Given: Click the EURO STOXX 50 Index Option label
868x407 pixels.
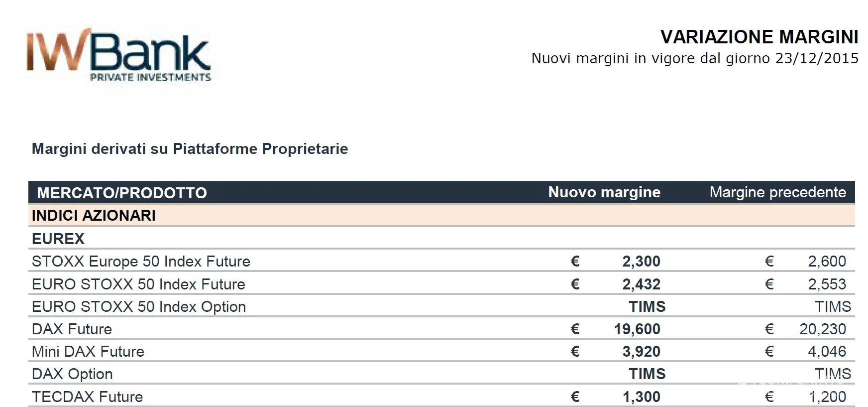Looking at the screenshot, I should click(139, 306).
